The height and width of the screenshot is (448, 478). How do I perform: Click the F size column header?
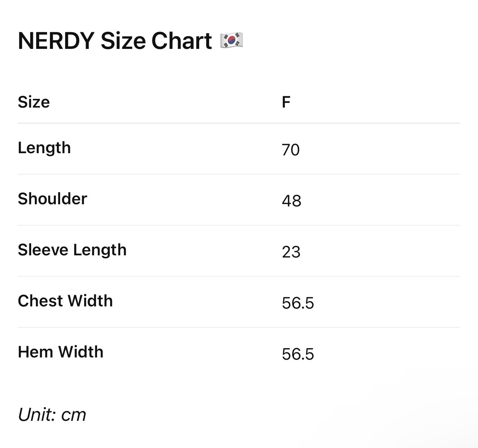[286, 102]
